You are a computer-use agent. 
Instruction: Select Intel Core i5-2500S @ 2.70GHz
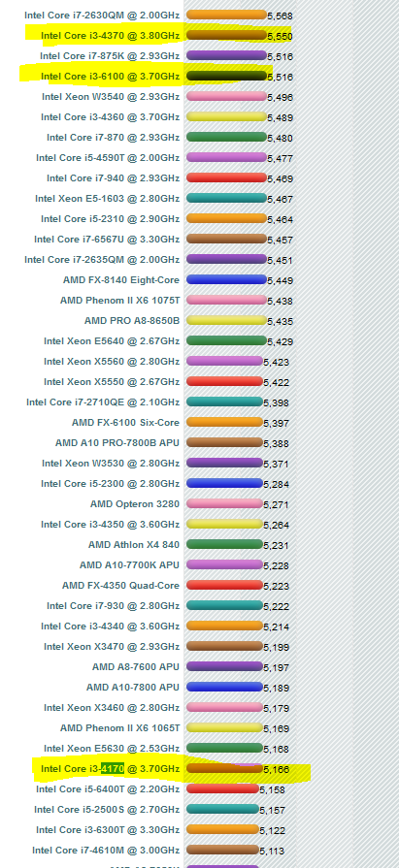tap(107, 809)
